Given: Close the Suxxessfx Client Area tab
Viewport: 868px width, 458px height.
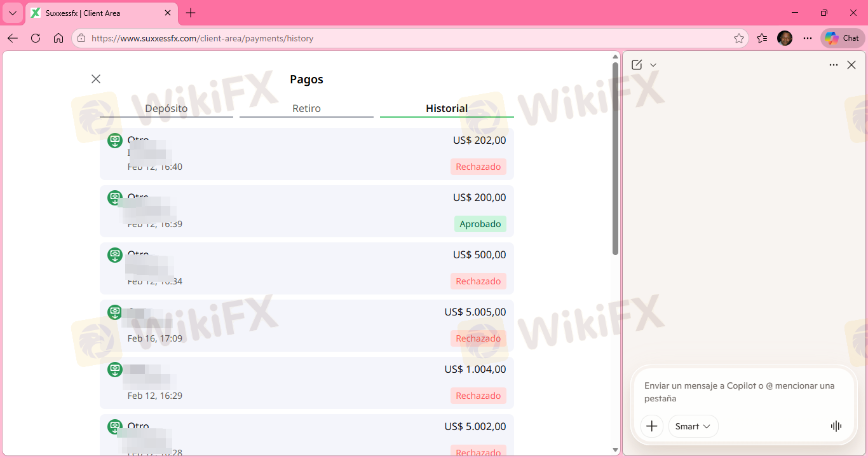Looking at the screenshot, I should click(168, 13).
